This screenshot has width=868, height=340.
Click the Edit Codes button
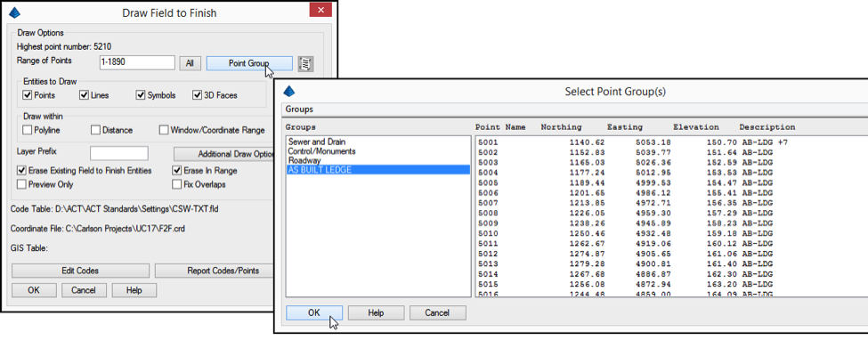(80, 271)
